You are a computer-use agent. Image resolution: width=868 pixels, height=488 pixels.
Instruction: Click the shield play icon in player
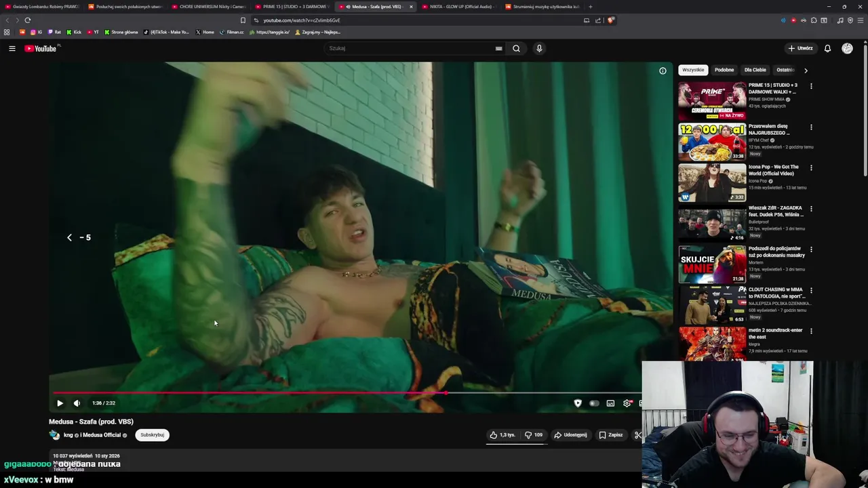click(x=578, y=403)
